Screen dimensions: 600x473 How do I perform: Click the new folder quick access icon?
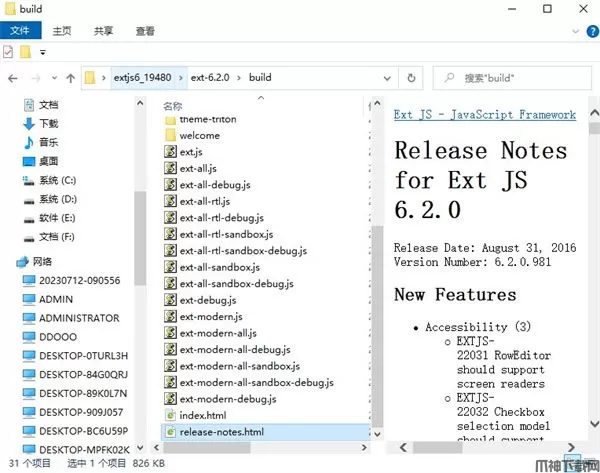pos(26,52)
